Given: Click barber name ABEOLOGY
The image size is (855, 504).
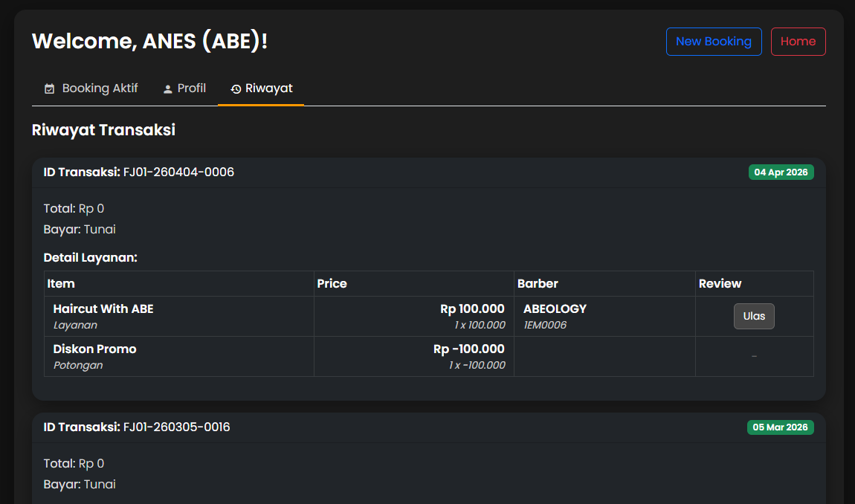Looking at the screenshot, I should [555, 308].
